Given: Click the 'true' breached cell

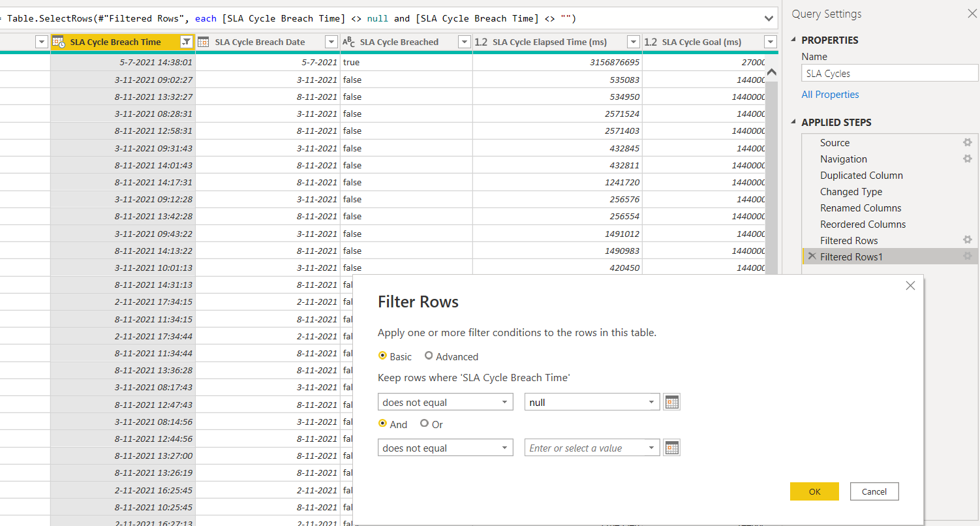Looking at the screenshot, I should 406,63.
